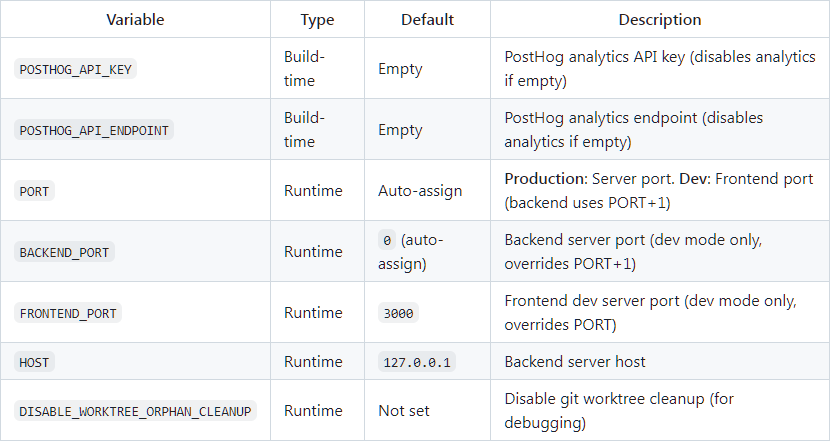Click the 0 auto-assign default value
830x443 pixels.
pos(410,252)
